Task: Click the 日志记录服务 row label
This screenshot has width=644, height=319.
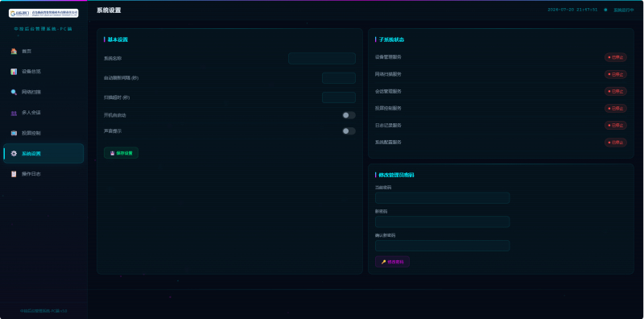Action: tap(388, 125)
